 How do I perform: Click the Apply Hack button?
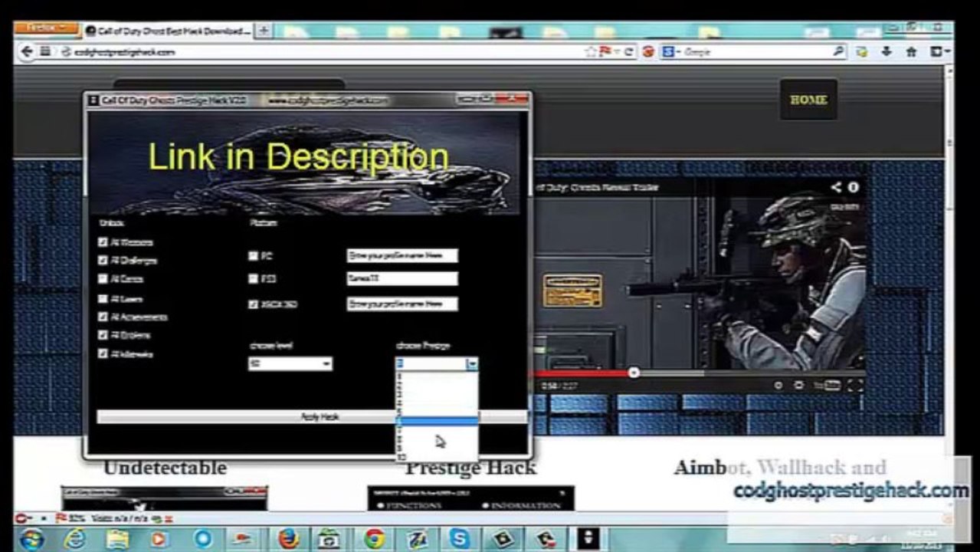tap(312, 417)
